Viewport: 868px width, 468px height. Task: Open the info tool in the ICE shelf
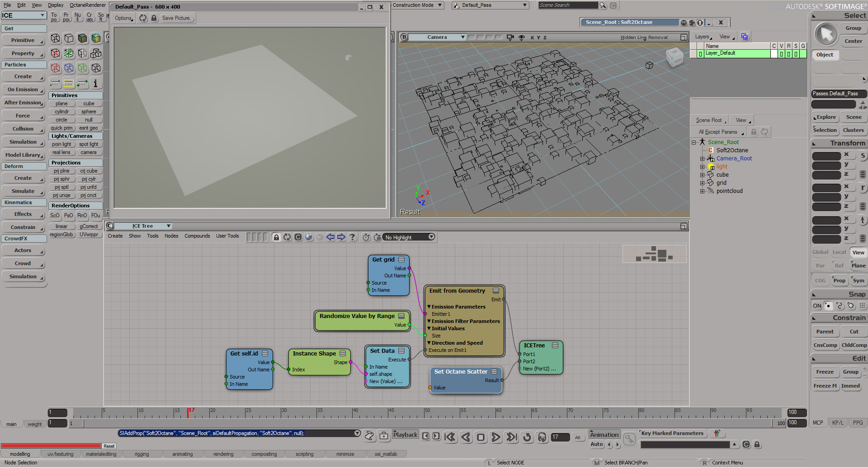click(x=95, y=83)
